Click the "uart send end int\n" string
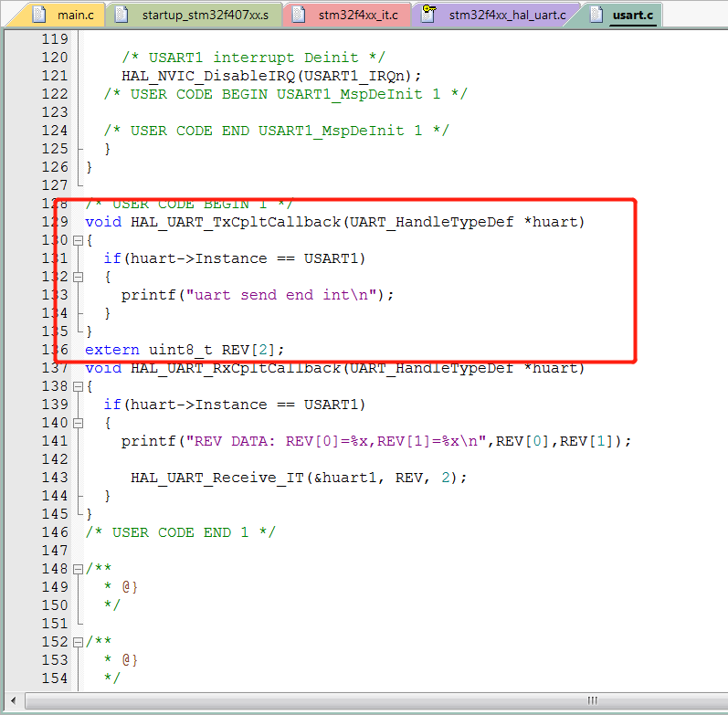The height and width of the screenshot is (715, 728). pyautogui.click(x=282, y=295)
